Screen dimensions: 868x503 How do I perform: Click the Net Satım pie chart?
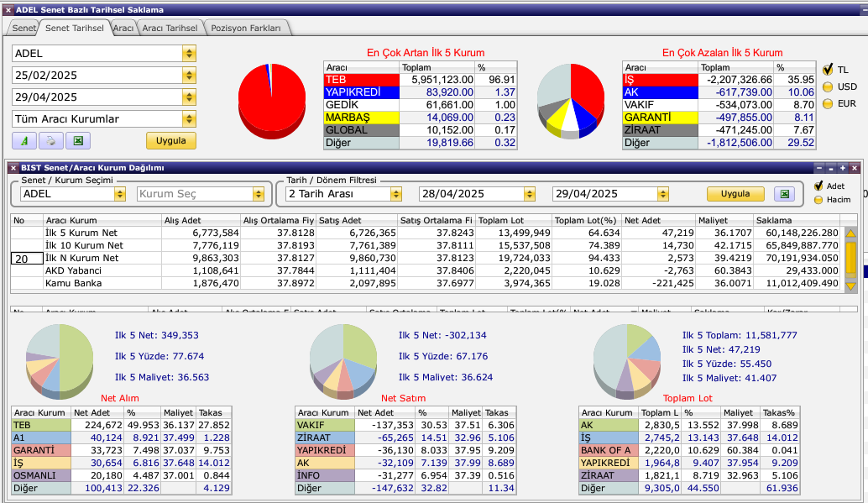[343, 362]
